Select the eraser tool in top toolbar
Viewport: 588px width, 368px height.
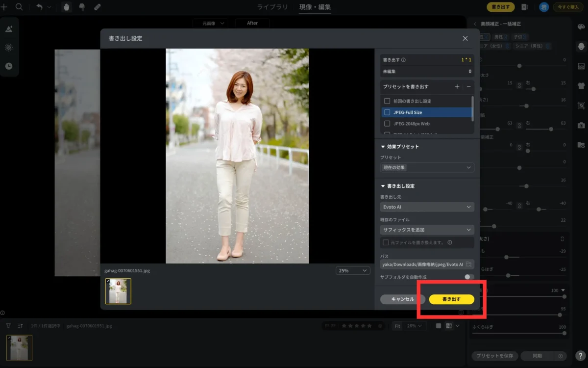(97, 7)
